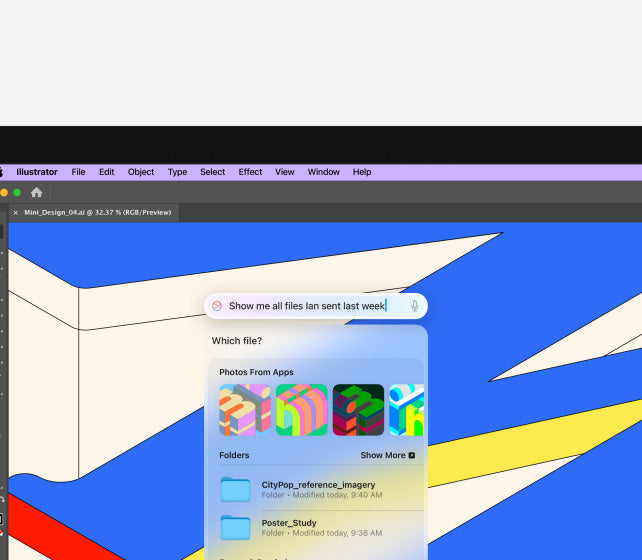Open the Effect menu
This screenshot has height=560, width=642.
pyautogui.click(x=250, y=172)
